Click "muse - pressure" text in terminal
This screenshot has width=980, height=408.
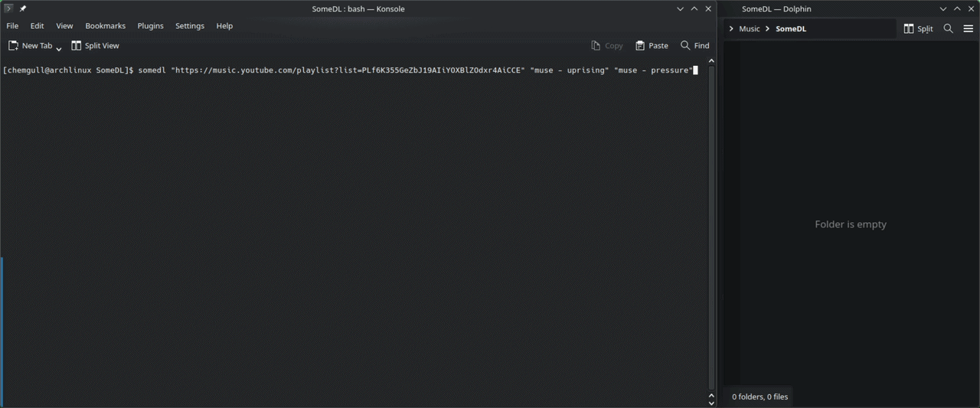(x=653, y=70)
